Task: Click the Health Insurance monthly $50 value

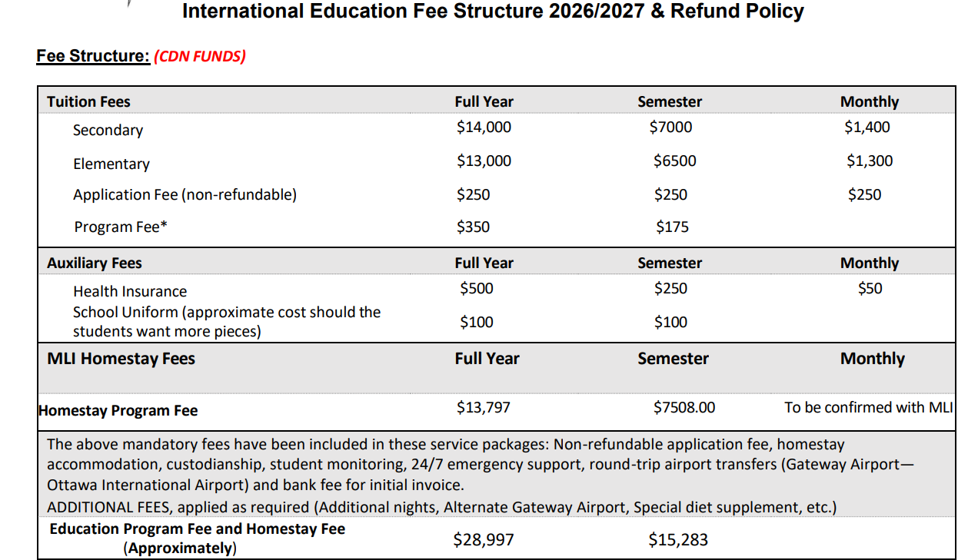Action: [870, 289]
